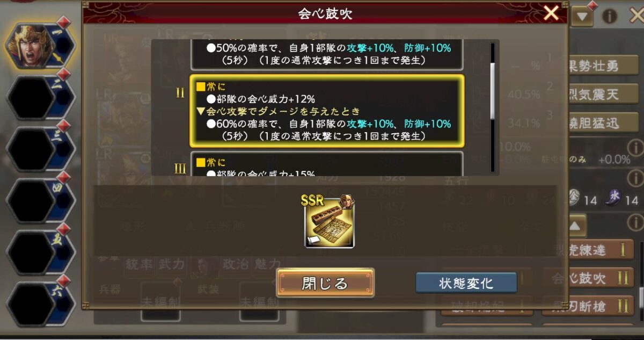Open the 烈気震天 skill entry
644x340 pixels.
click(x=596, y=95)
